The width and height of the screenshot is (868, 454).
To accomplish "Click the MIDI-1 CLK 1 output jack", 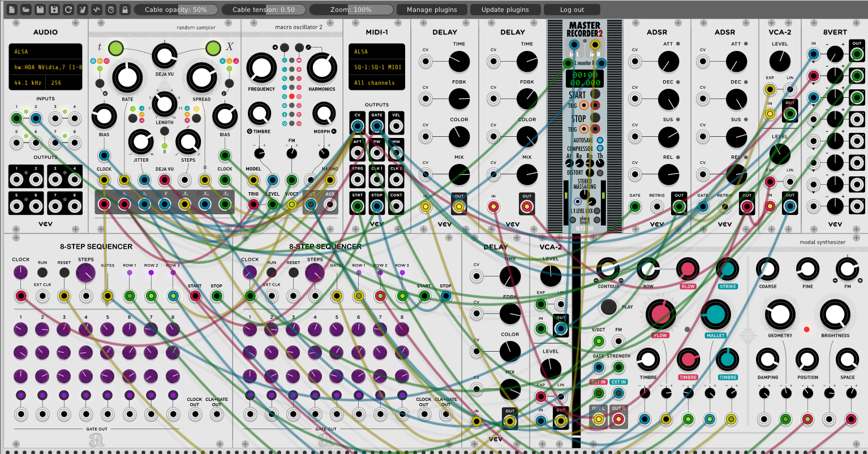I will point(377,179).
